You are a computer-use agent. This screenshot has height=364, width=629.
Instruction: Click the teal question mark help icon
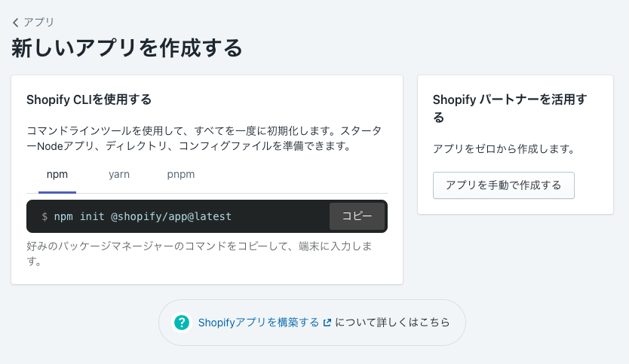(182, 323)
